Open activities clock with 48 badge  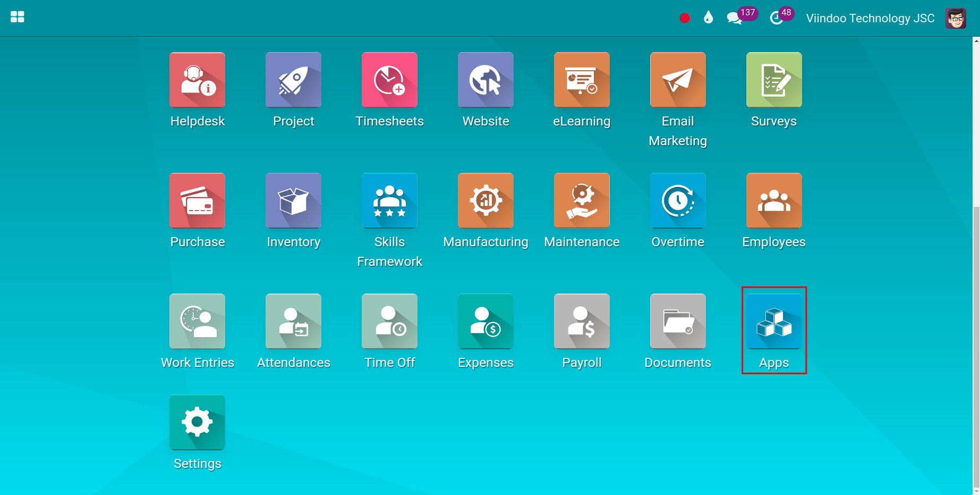click(x=781, y=16)
